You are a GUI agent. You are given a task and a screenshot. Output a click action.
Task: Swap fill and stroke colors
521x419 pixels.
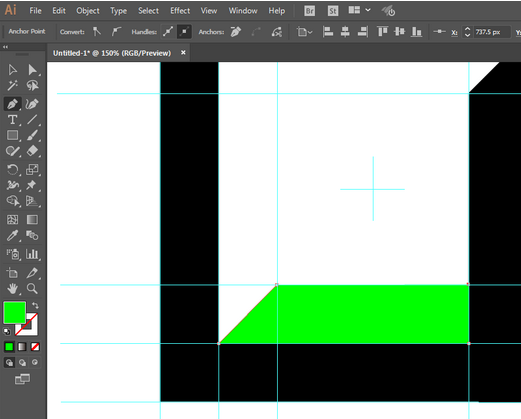(35, 305)
